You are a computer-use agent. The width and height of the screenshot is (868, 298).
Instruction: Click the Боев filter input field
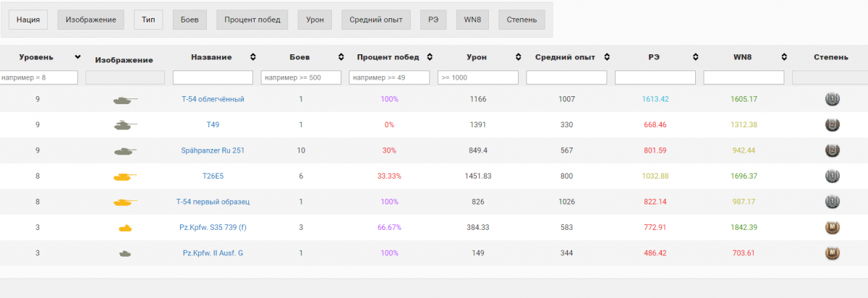(301, 77)
